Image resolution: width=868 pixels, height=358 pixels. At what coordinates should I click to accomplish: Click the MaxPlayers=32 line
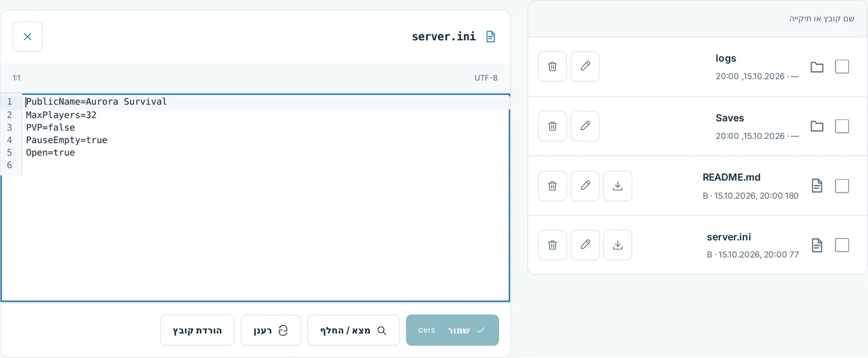(x=61, y=115)
